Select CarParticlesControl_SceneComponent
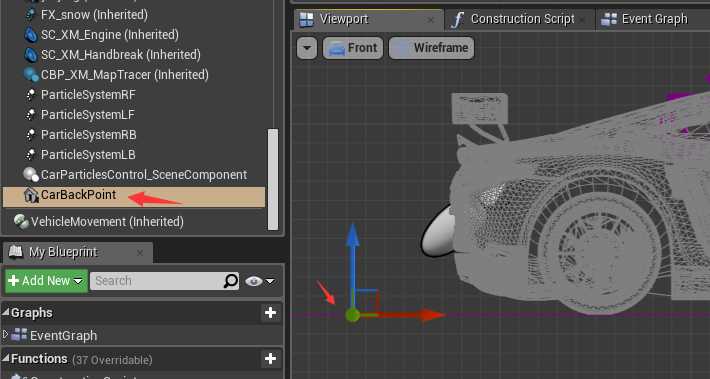 [x=144, y=175]
